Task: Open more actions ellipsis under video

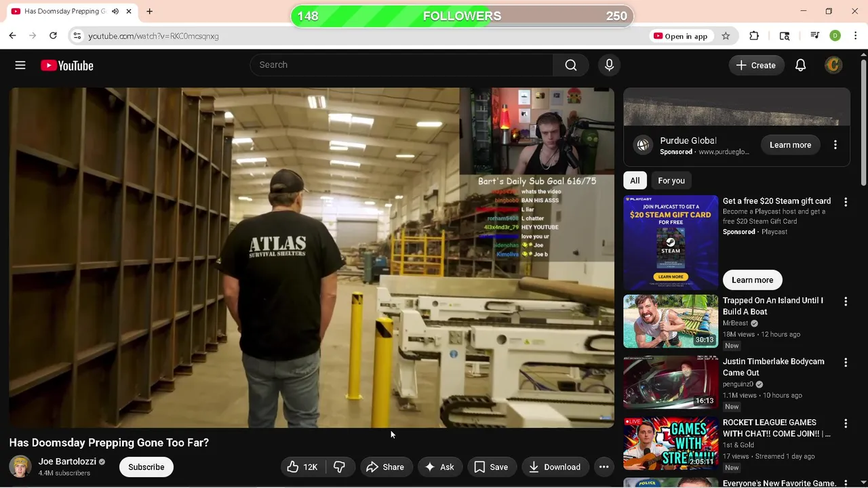Action: coord(604,467)
